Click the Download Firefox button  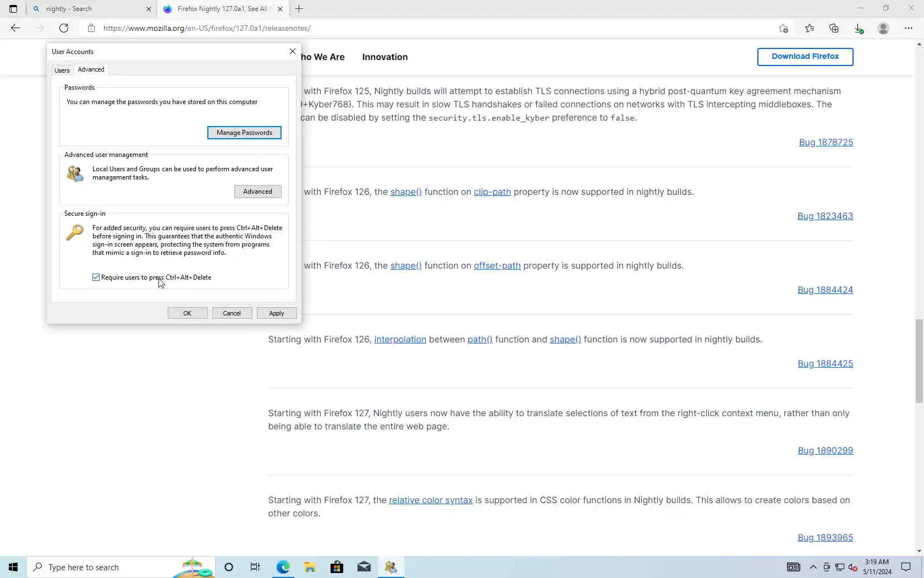click(805, 57)
